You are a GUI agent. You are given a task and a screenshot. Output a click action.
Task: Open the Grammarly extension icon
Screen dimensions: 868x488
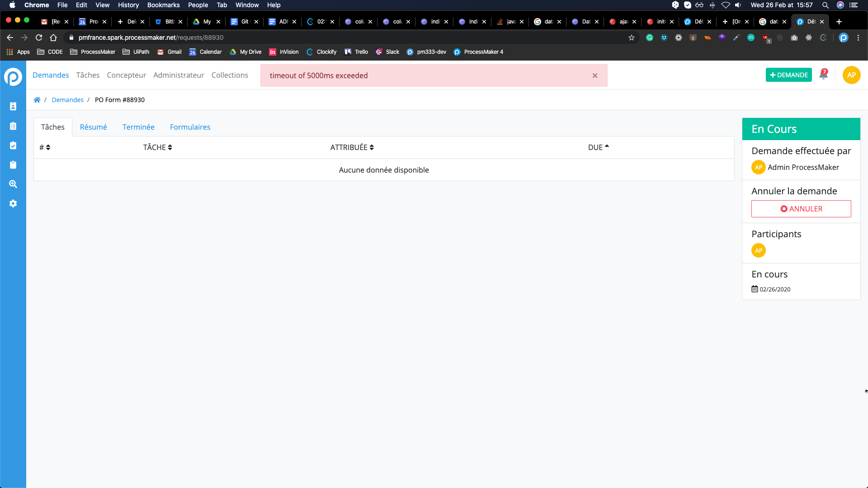click(650, 38)
